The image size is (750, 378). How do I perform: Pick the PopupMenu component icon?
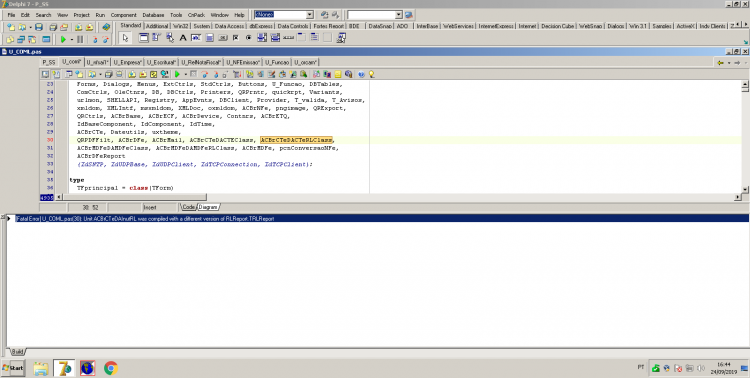tap(170, 38)
